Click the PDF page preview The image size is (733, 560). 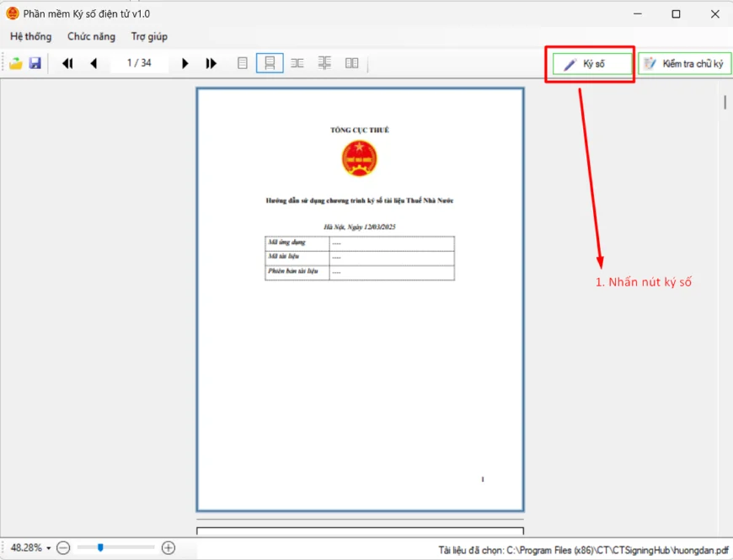coord(360,300)
